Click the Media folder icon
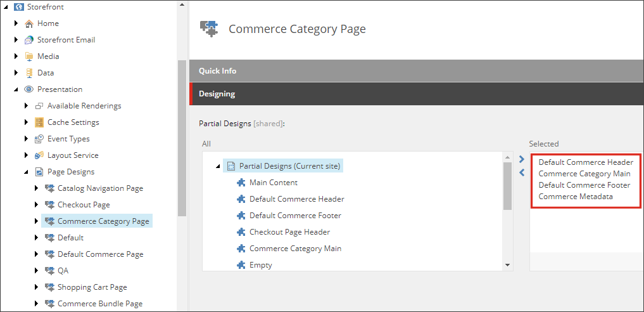 coord(28,56)
